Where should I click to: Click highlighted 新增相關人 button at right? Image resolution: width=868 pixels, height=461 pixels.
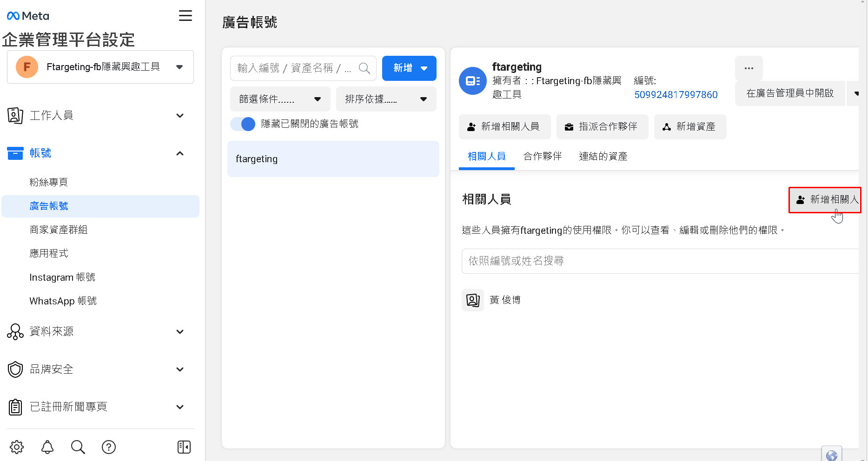pos(825,200)
